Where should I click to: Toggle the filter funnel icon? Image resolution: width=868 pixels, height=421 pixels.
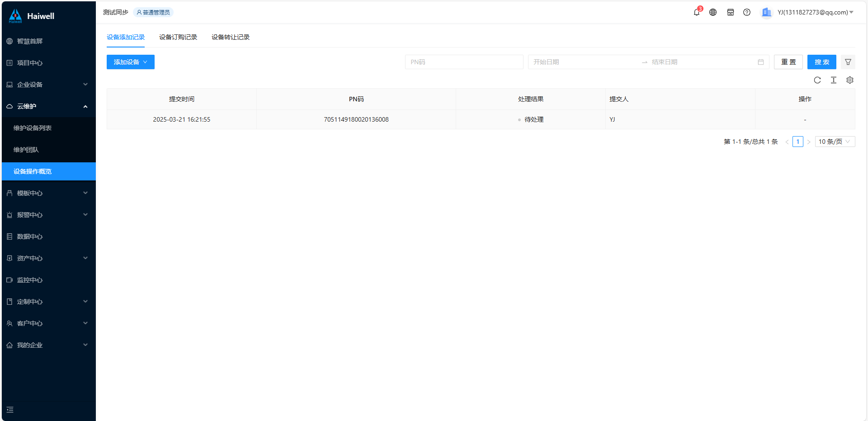848,62
